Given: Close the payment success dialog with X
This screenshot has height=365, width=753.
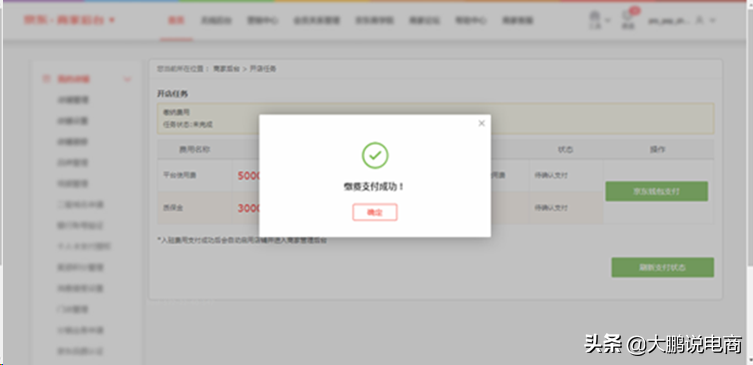Looking at the screenshot, I should click(482, 123).
